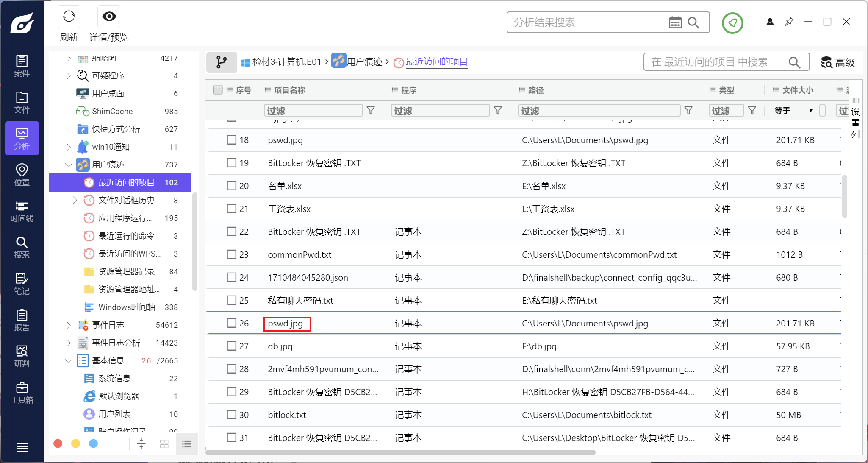Viewport: 868px width, 463px height.
Task: Check row 21 工资表.xlsx checkbox
Action: coord(231,209)
